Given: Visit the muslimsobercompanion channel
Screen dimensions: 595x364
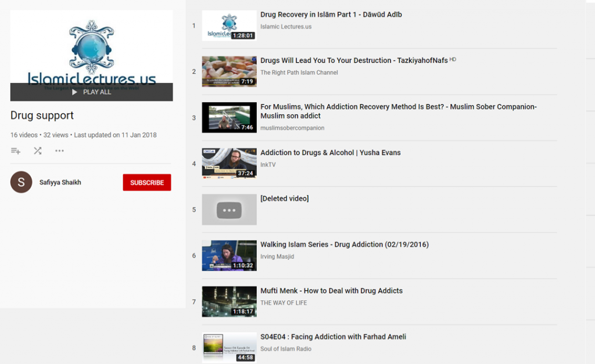Looking at the screenshot, I should click(x=292, y=128).
